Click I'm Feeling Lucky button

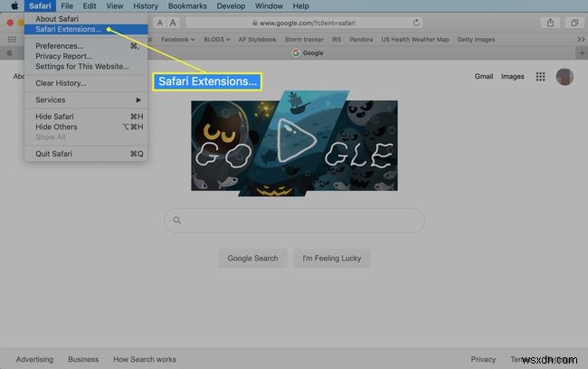[x=332, y=259]
